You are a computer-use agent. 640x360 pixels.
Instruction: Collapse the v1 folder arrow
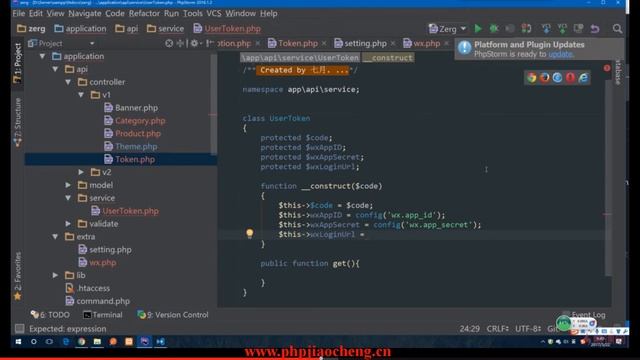[x=81, y=95]
